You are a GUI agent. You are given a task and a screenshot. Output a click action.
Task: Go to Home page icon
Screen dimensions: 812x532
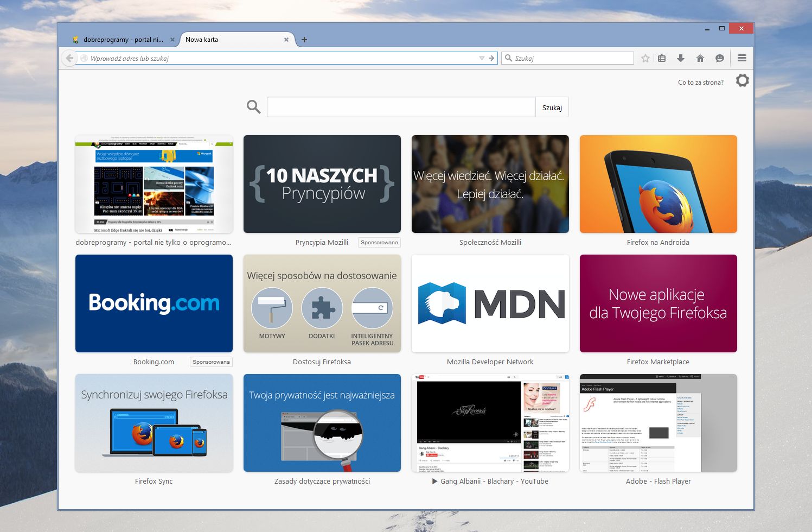pos(700,58)
